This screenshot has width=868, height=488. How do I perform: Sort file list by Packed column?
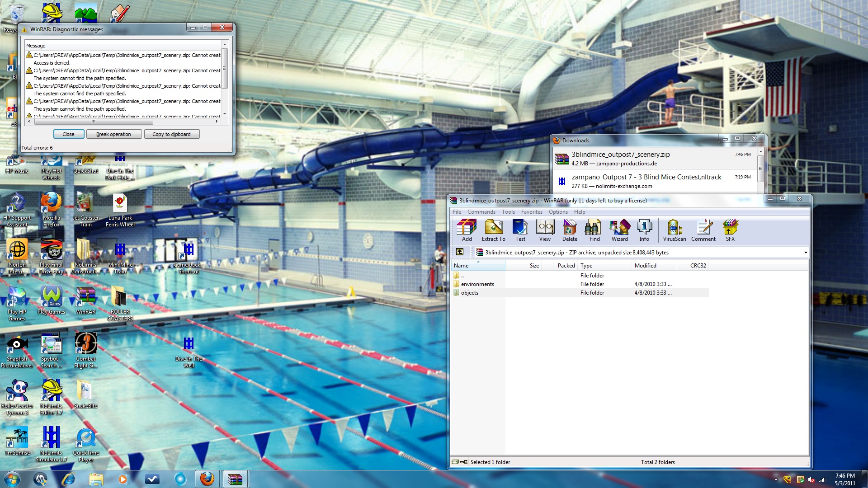(559, 265)
